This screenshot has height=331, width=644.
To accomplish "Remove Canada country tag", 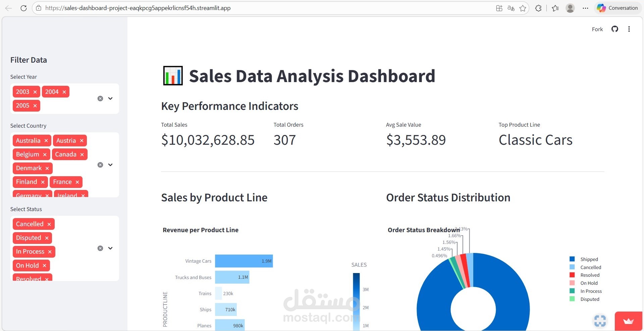I will coord(82,154).
